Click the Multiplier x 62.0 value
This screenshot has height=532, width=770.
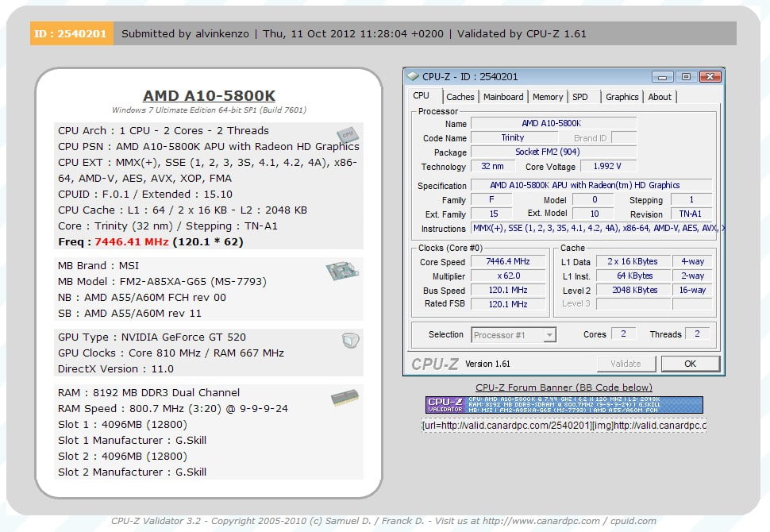pos(508,276)
